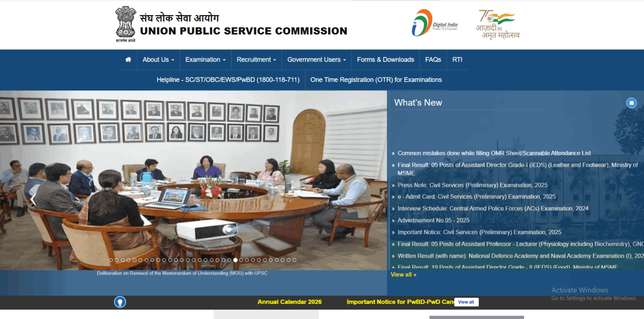The width and height of the screenshot is (644, 319).
Task: Open e-Admit Card Civil Services Preliminary 2025
Action: point(477,197)
